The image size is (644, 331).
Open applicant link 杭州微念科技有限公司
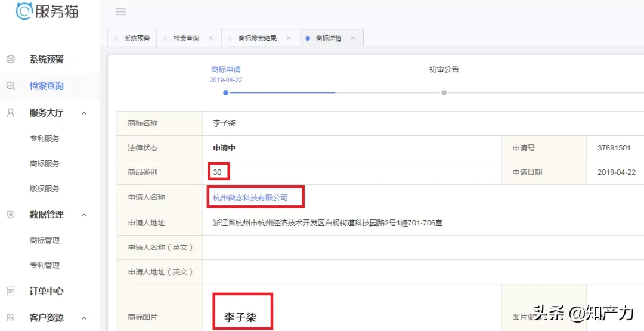(250, 198)
